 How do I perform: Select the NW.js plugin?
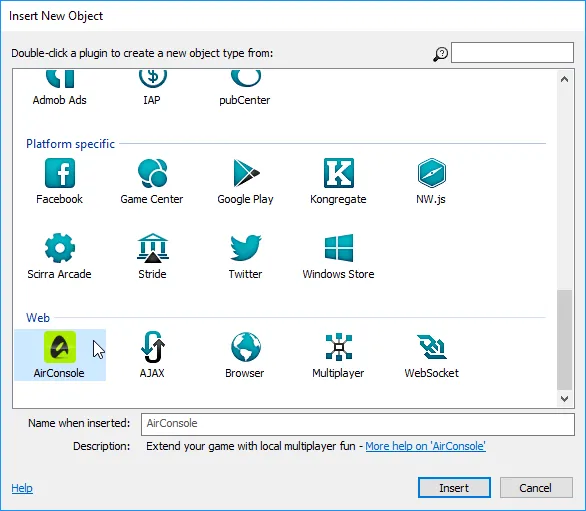[x=431, y=182]
